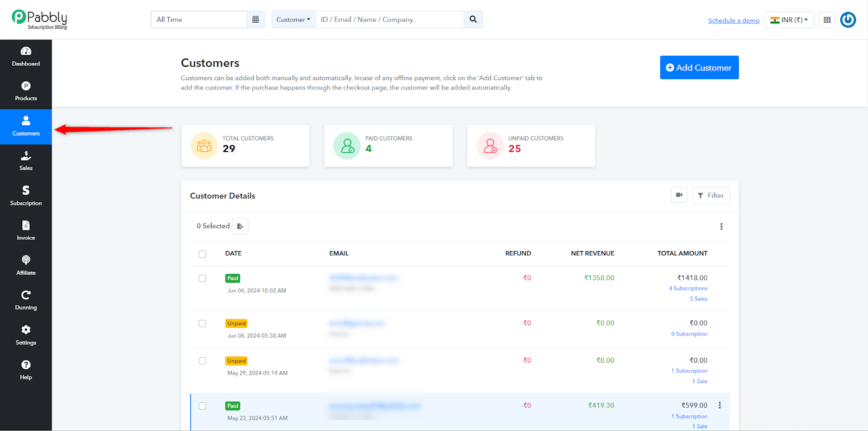
Task: Click the EMAIL column header
Action: pos(339,253)
